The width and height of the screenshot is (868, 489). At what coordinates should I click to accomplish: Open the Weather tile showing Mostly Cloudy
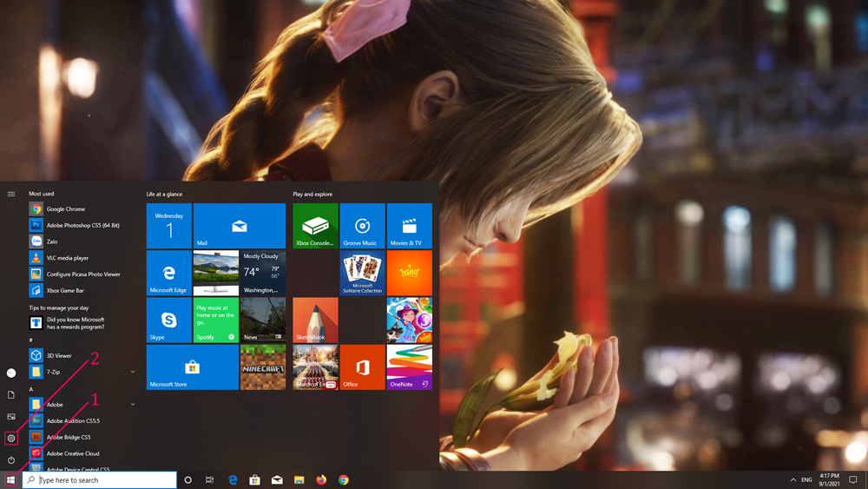coord(263,273)
